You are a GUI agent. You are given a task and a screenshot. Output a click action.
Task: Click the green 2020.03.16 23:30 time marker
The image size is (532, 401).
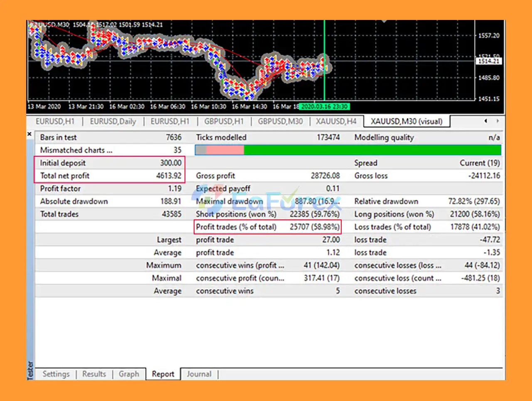pyautogui.click(x=324, y=107)
